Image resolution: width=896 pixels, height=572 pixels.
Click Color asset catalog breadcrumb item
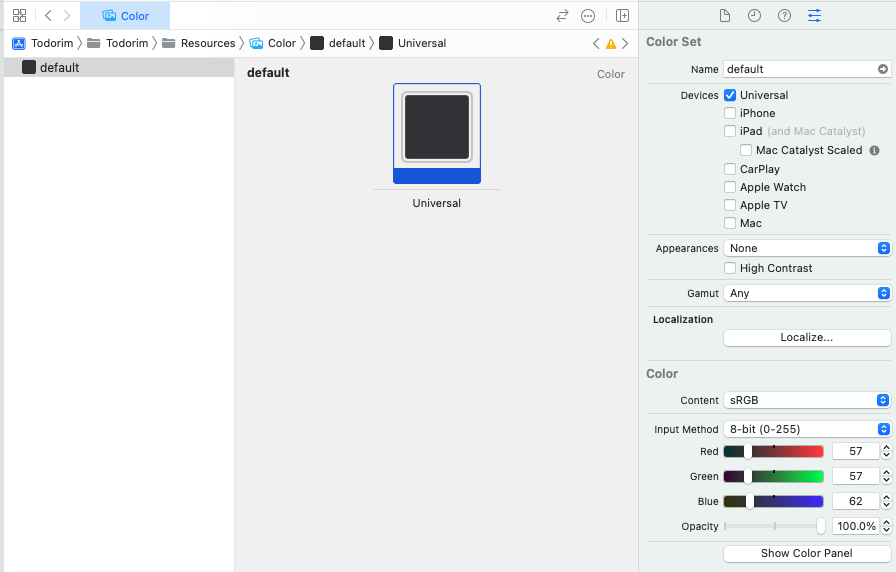click(x=273, y=43)
